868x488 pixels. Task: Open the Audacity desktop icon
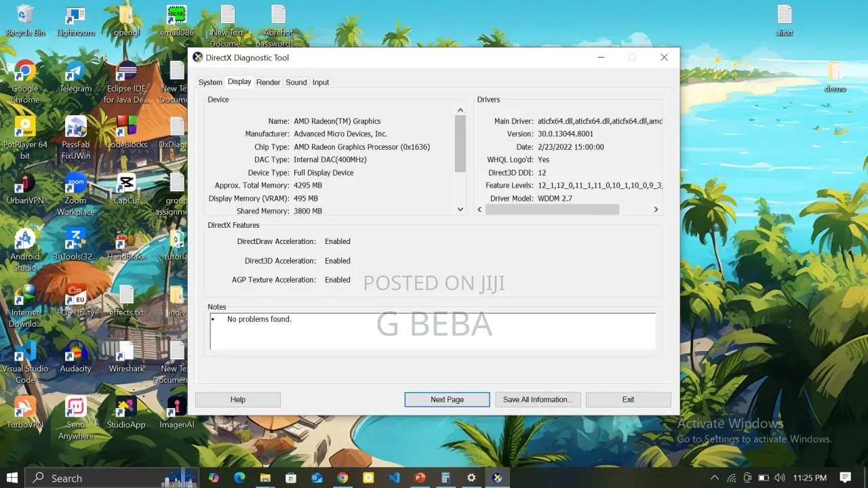pos(75,353)
